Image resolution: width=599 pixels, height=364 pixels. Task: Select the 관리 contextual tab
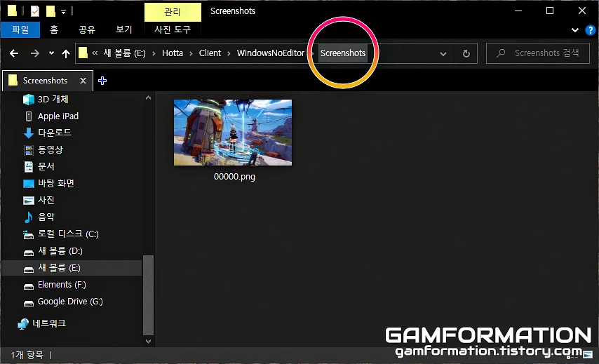click(173, 12)
